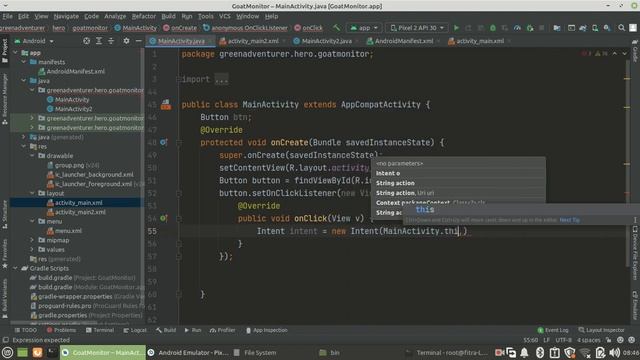Open the Layout Inspector

pyautogui.click(x=601, y=330)
